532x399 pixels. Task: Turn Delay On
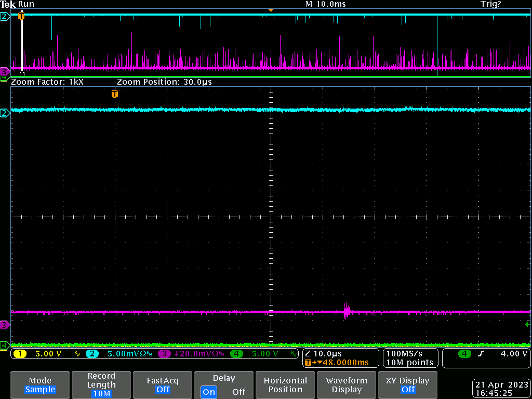[x=209, y=392]
